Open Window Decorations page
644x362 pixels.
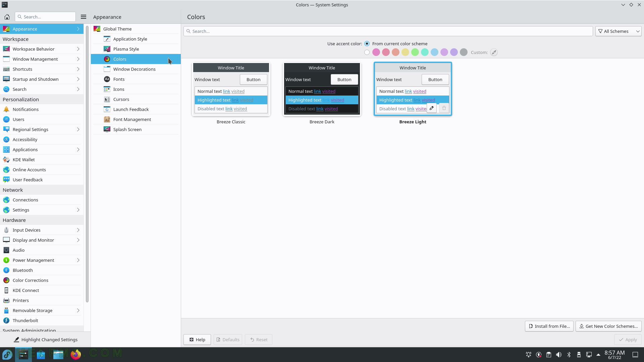136,69
